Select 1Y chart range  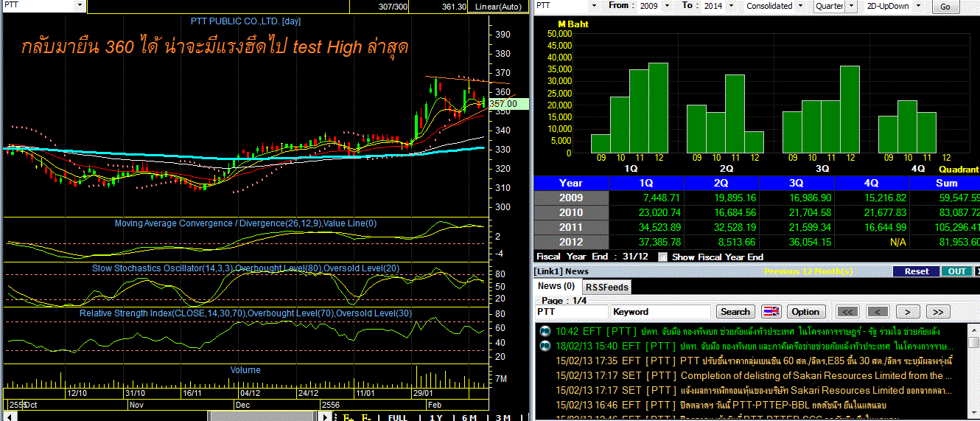435,417
